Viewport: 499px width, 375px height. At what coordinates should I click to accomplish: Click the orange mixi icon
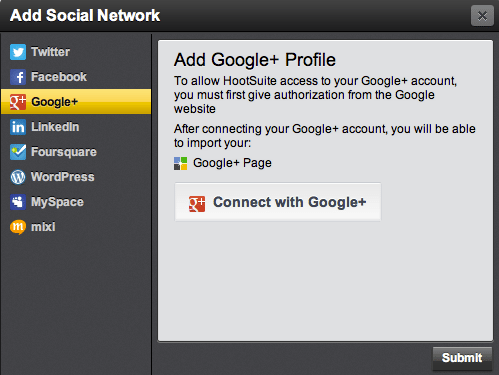pyautogui.click(x=18, y=227)
